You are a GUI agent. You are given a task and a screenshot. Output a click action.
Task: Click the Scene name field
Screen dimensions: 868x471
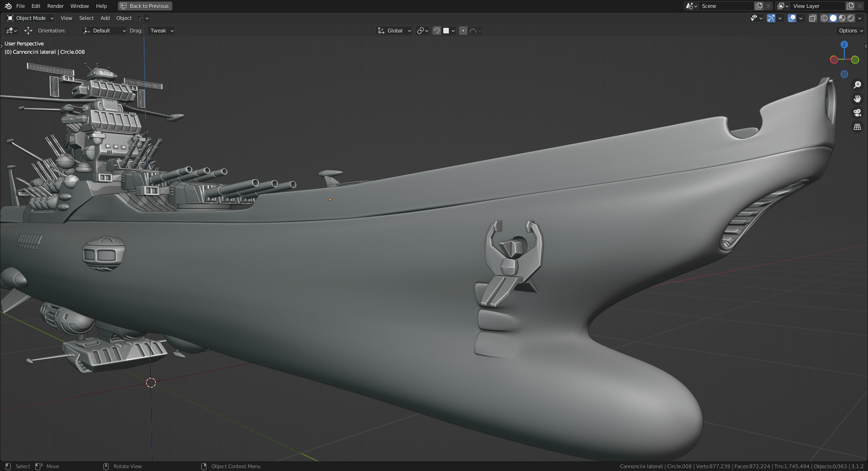(726, 6)
